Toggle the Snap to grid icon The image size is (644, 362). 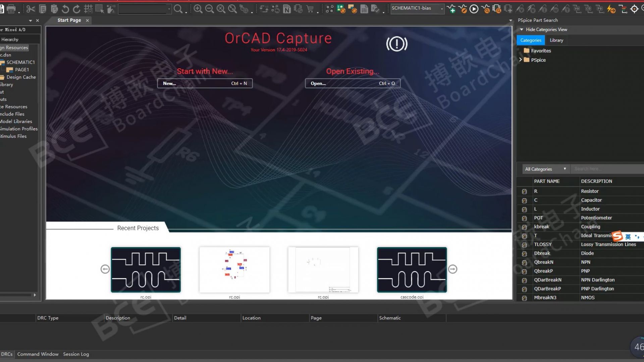pos(88,9)
